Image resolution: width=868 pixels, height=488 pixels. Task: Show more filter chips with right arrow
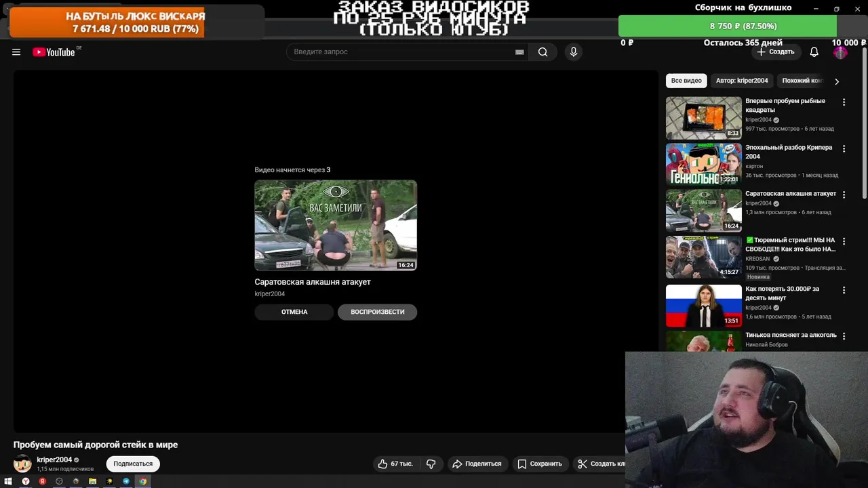point(837,81)
